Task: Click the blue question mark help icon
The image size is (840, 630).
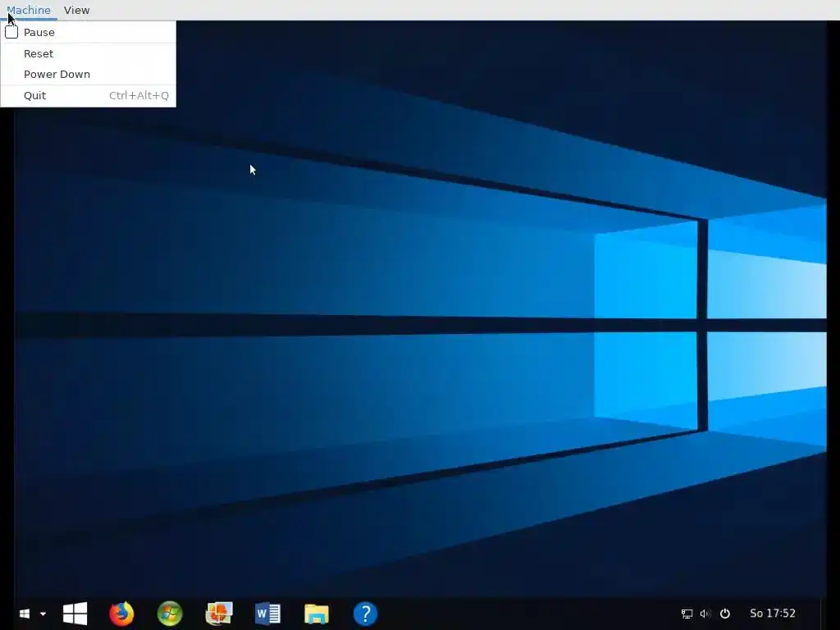Action: tap(365, 614)
